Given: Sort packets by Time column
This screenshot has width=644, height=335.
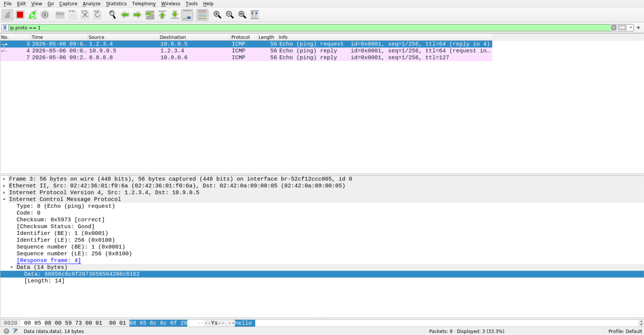Looking at the screenshot, I should [x=59, y=37].
